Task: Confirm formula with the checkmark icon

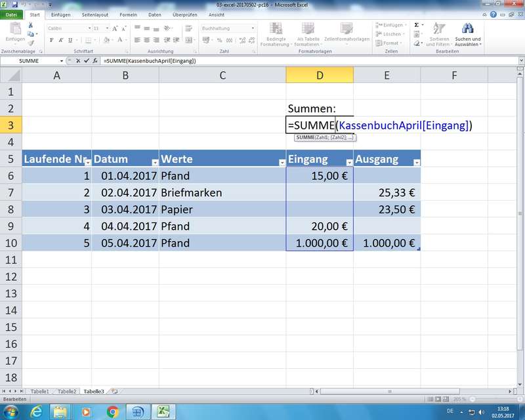Action: 87,61
